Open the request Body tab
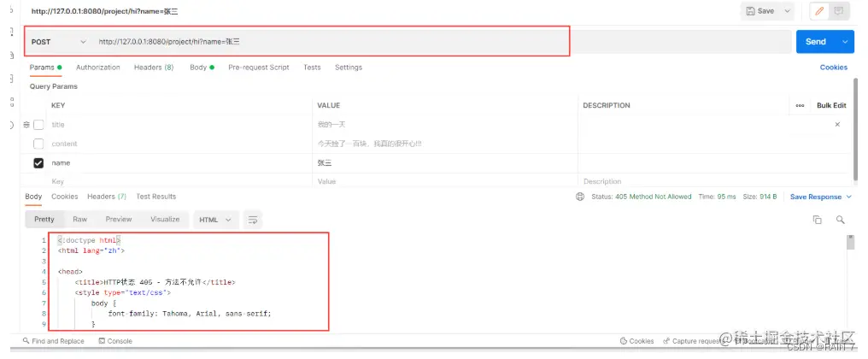 (202, 68)
